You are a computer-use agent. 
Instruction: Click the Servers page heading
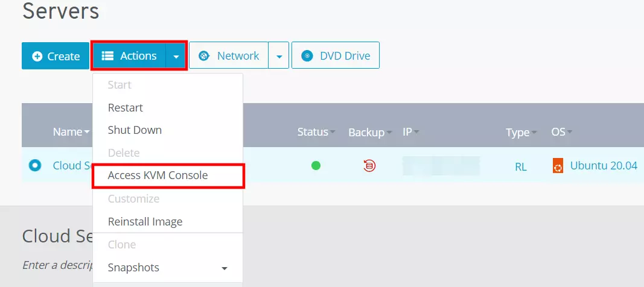click(61, 11)
